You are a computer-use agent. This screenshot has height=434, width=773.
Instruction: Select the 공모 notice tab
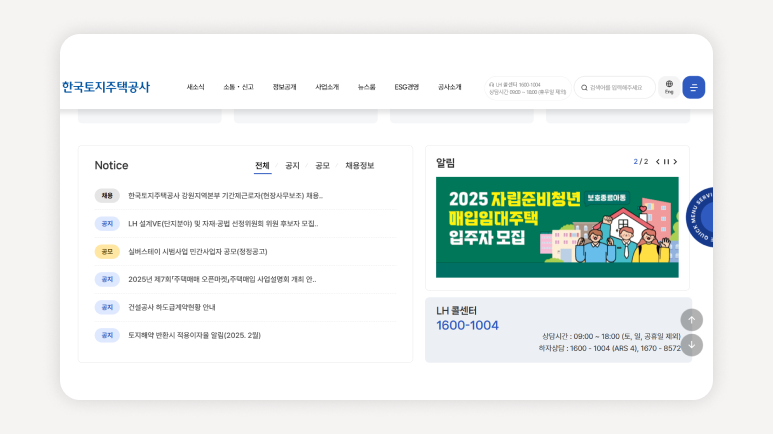tap(322, 166)
